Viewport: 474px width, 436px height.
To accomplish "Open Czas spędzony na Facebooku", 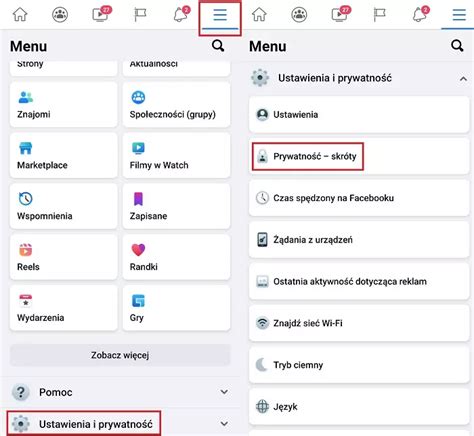I will [x=359, y=198].
